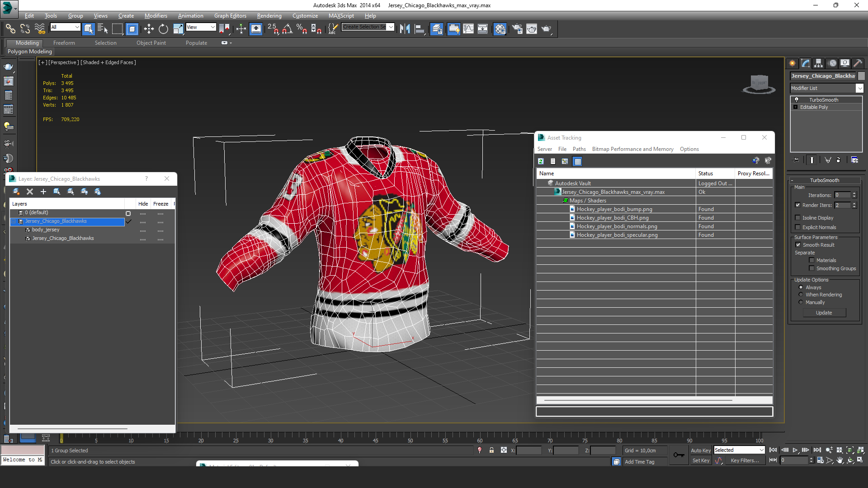
Task: Activate the Select Object tool
Action: coord(89,29)
